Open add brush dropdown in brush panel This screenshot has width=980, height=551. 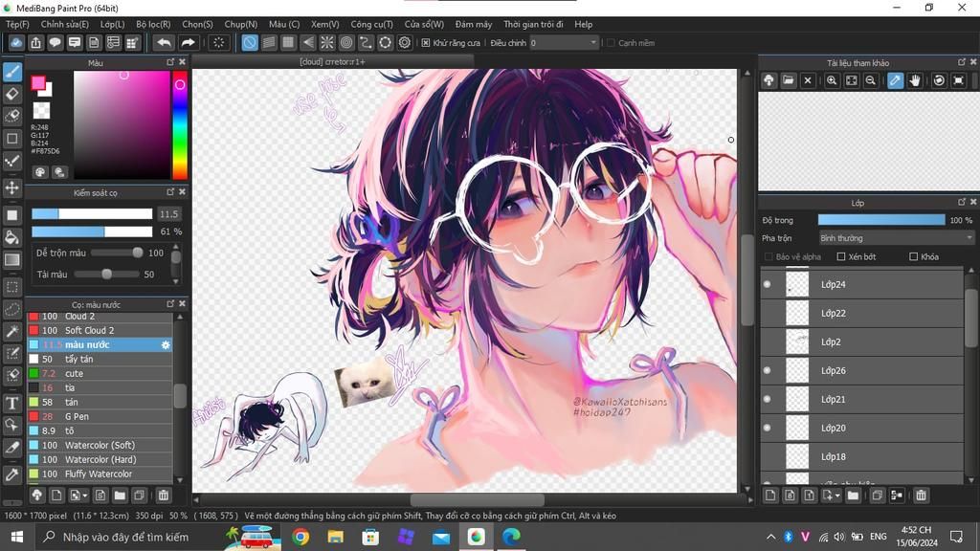coord(85,496)
